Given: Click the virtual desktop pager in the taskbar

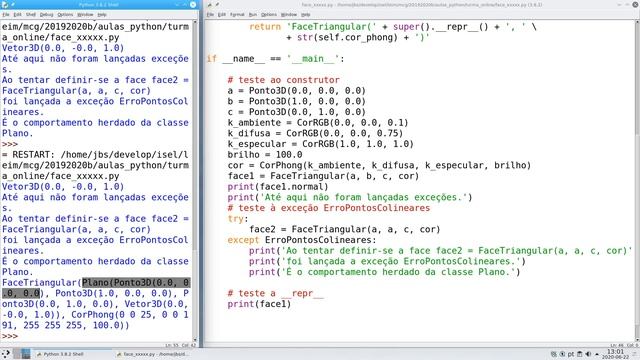Looking at the screenshot, I should pyautogui.click(x=21, y=353).
